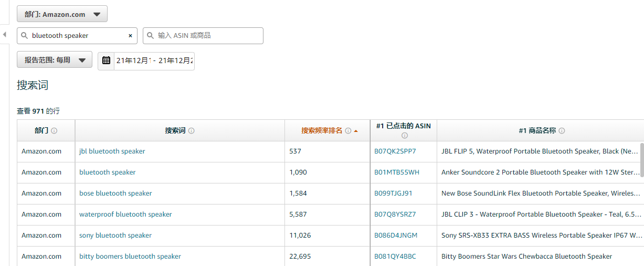Viewport: 644px width, 266px height.
Task: Click the magnifier icon in keyword search box
Action: [25, 36]
